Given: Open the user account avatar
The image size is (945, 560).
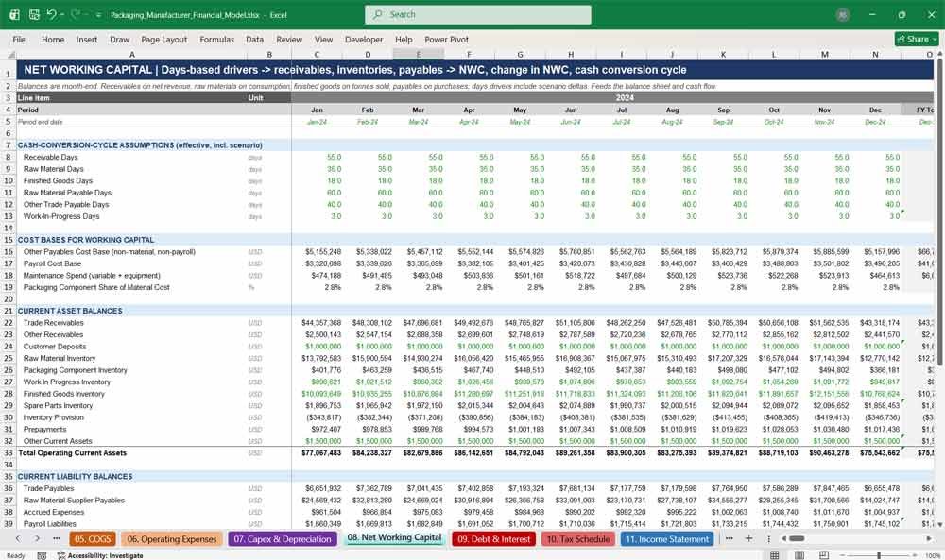Looking at the screenshot, I should tap(843, 15).
